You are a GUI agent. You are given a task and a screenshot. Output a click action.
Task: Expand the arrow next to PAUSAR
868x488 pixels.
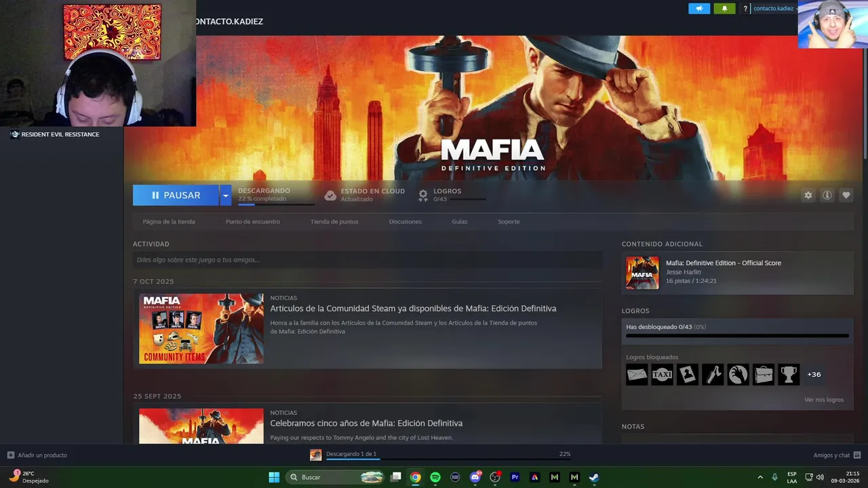[225, 195]
